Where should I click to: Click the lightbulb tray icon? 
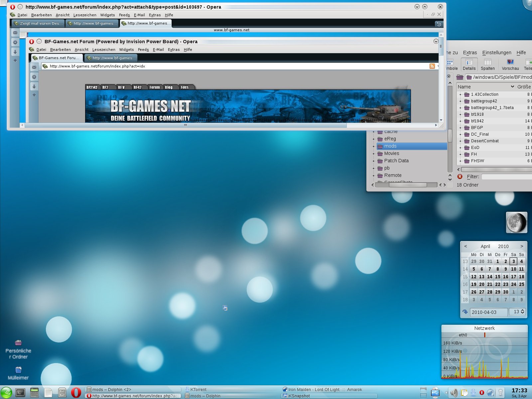tap(500, 393)
